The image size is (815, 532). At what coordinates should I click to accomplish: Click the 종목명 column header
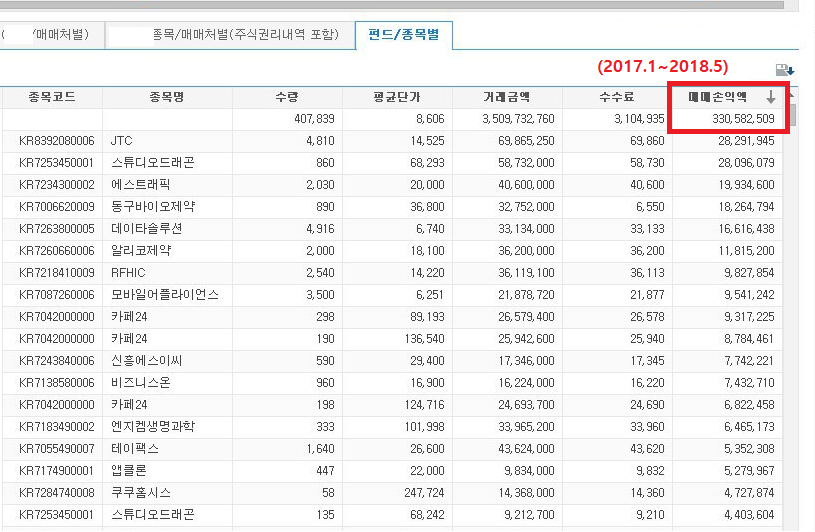(167, 97)
